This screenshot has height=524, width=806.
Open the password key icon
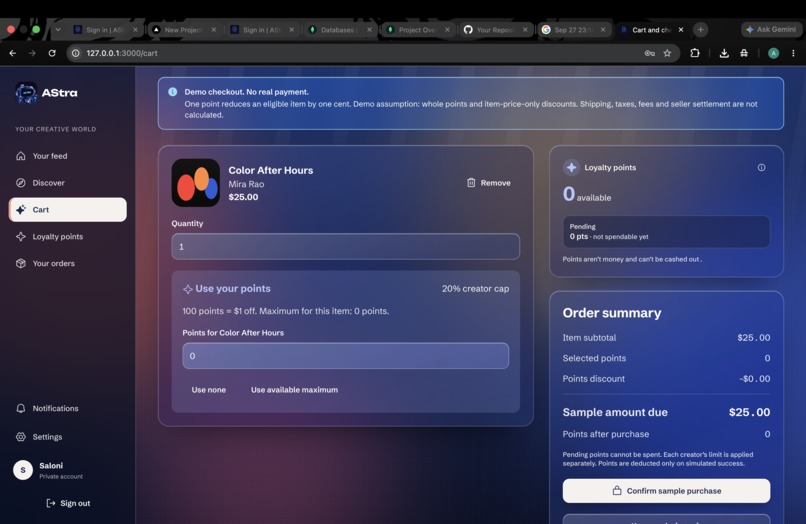tap(649, 53)
